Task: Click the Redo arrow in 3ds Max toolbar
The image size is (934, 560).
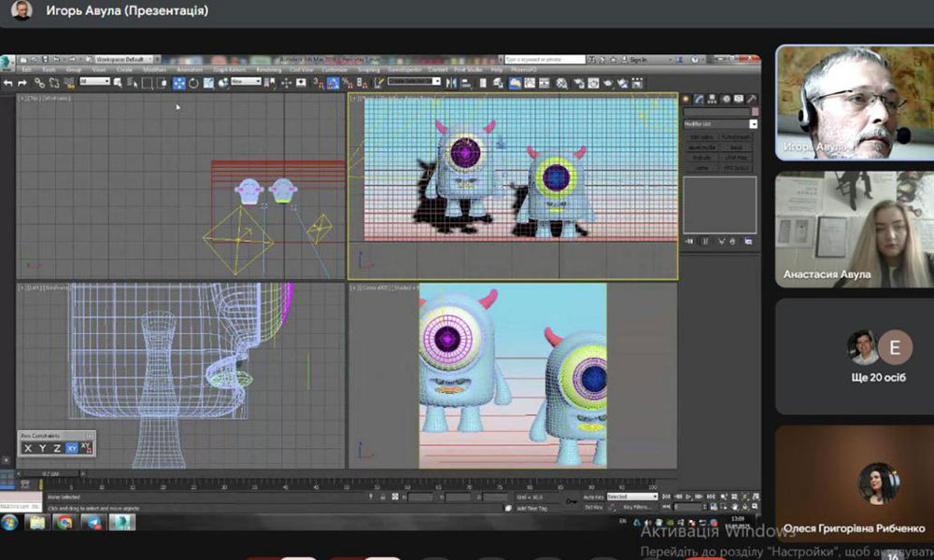Action: tap(22, 83)
